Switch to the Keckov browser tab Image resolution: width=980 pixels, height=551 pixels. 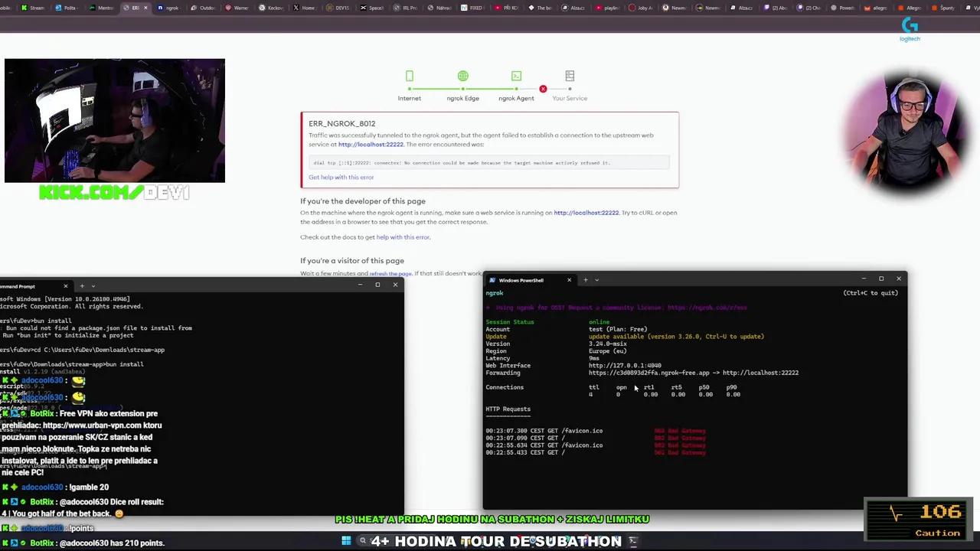[272, 8]
